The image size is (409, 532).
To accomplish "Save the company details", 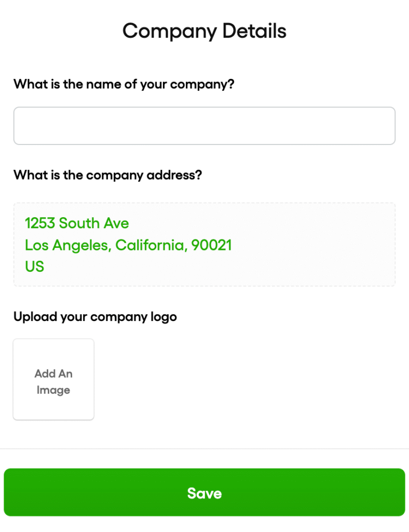I will click(x=204, y=493).
